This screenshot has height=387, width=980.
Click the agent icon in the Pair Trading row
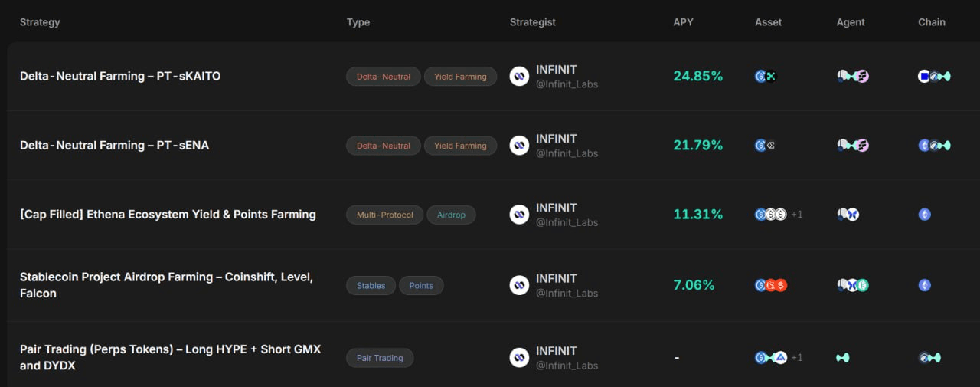point(843,357)
